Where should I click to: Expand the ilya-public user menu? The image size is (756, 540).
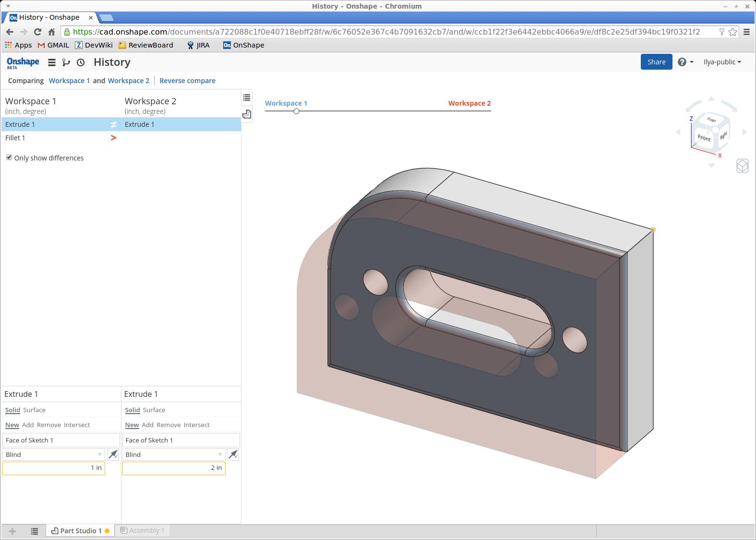(x=722, y=62)
